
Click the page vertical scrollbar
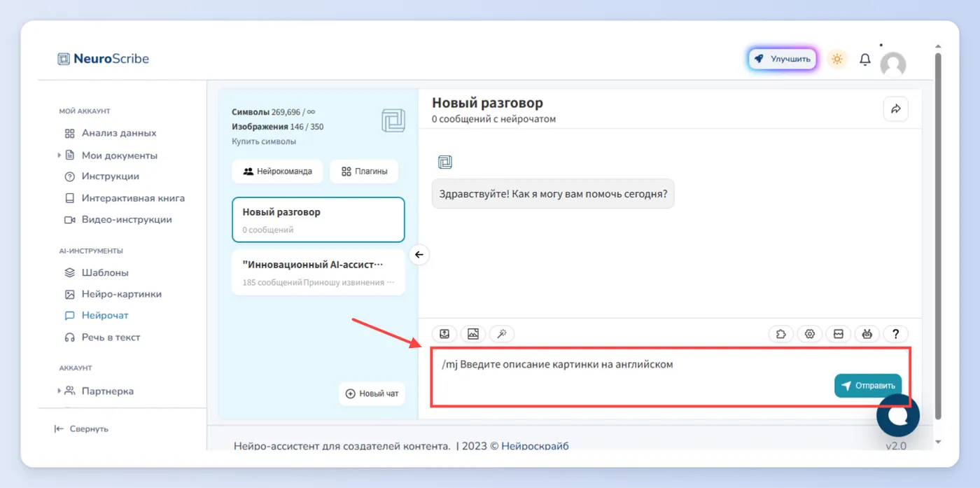[938, 235]
